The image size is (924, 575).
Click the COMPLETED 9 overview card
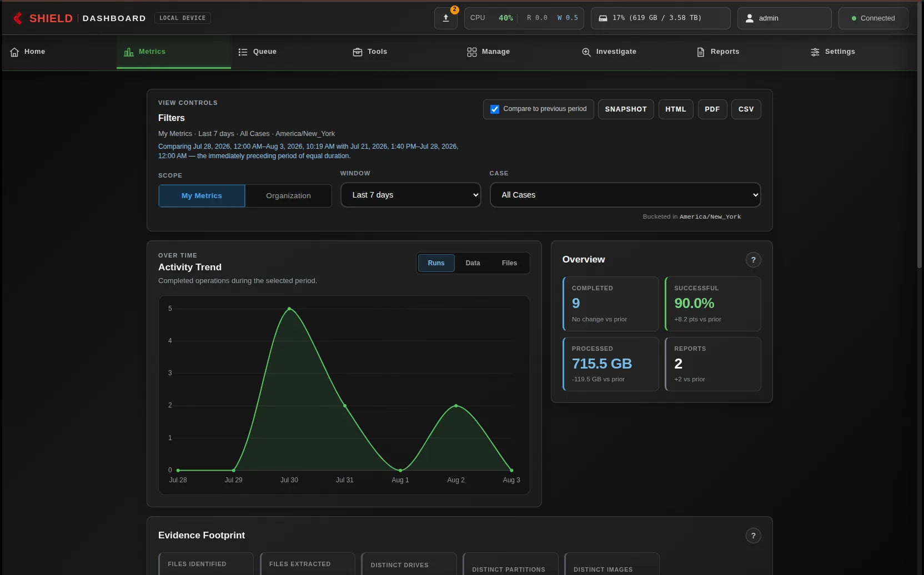click(610, 304)
